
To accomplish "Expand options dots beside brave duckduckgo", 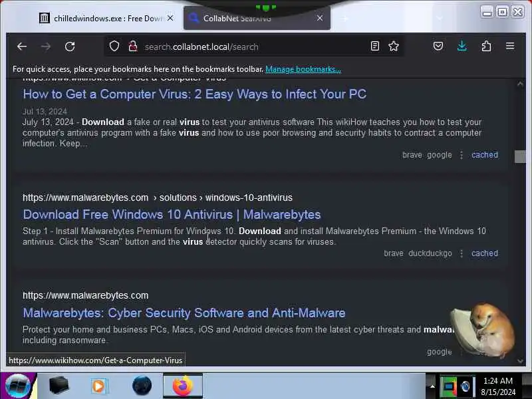I will pos(462,253).
